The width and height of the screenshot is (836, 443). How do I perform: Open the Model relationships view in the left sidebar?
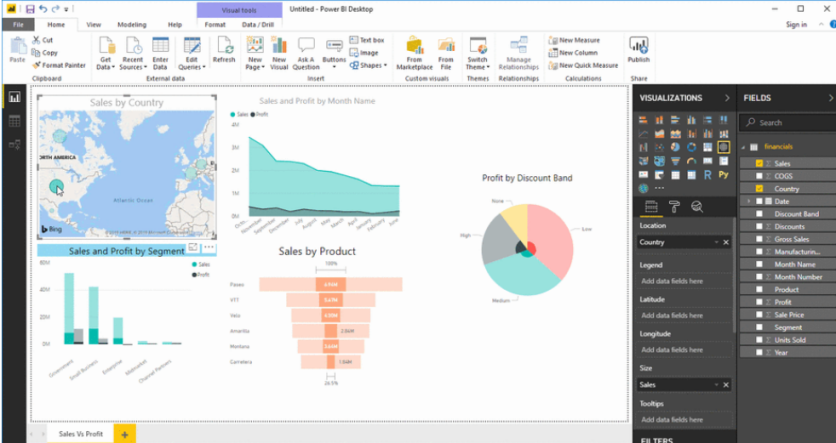14,144
